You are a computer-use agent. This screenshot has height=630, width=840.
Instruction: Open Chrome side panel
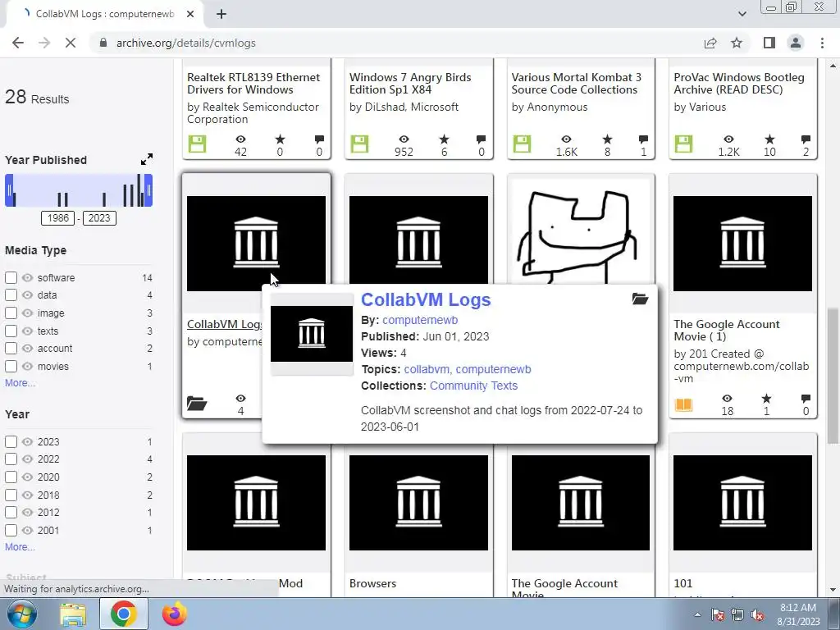[769, 43]
